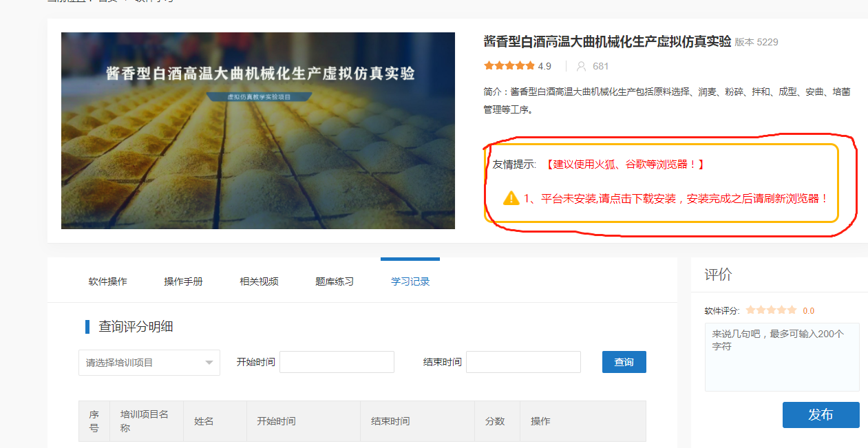This screenshot has height=448, width=868.
Task: Rate the software with the first star
Action: point(750,310)
